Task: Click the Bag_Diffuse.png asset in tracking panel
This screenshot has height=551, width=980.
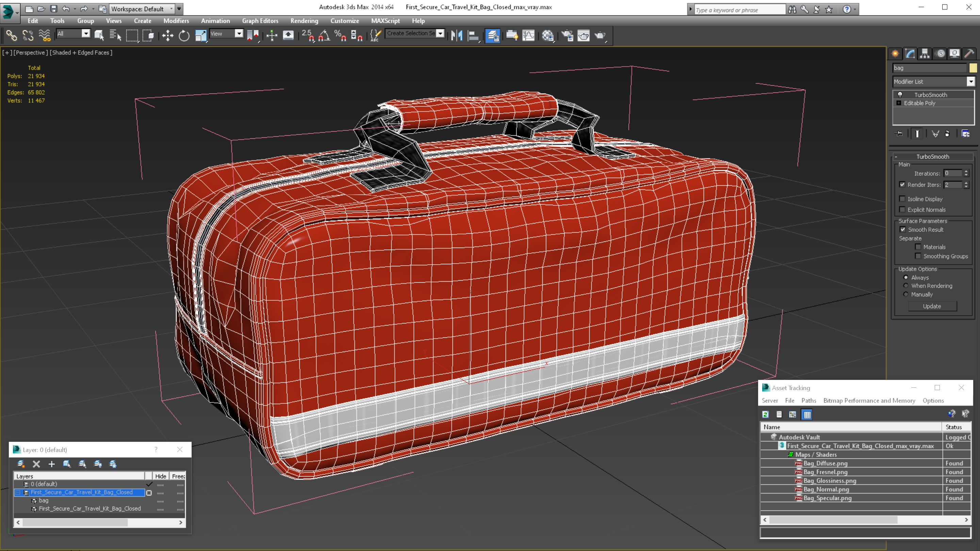Action: click(x=824, y=463)
